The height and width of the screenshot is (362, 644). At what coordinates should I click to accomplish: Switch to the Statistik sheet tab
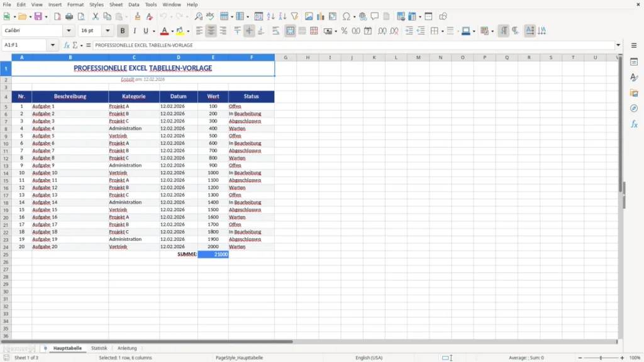(x=99, y=348)
